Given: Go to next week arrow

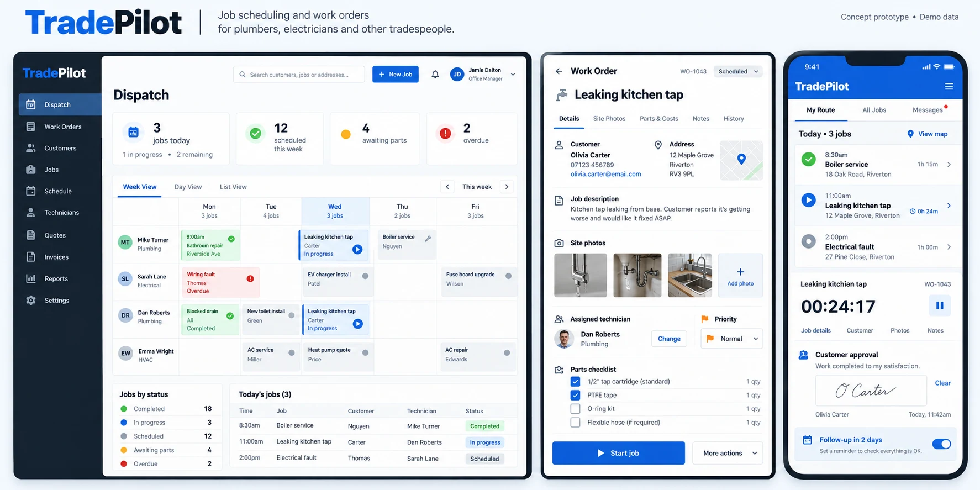Looking at the screenshot, I should (507, 187).
